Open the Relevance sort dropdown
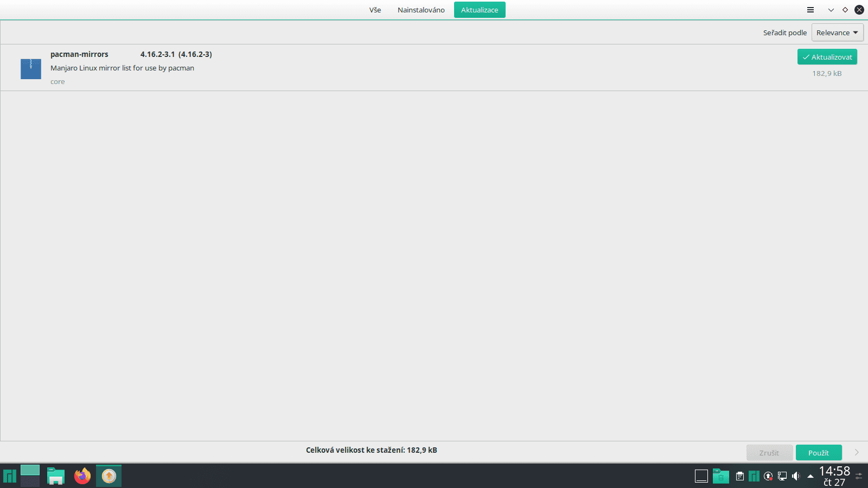868x488 pixels. point(837,32)
